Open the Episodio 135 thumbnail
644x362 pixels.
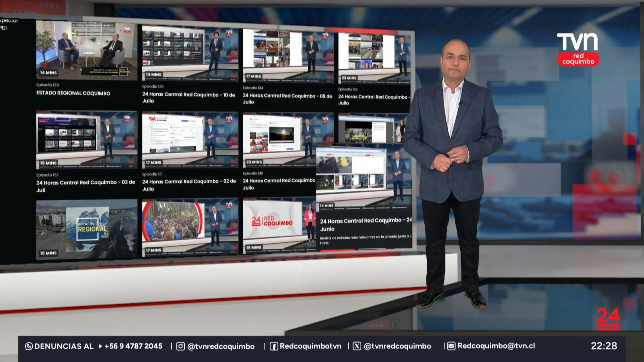pos(190,54)
